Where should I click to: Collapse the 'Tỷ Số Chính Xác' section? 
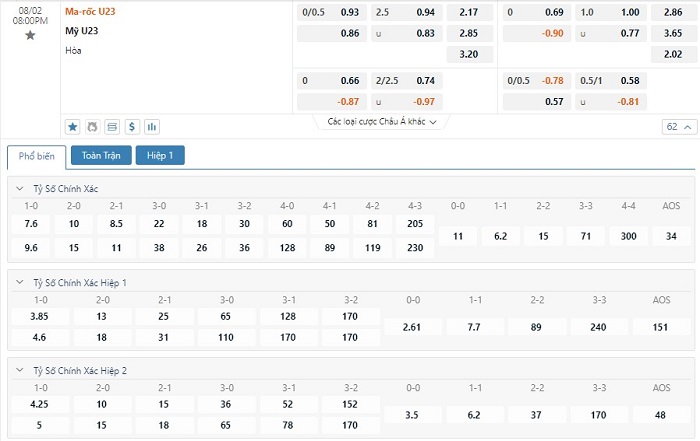pos(20,188)
